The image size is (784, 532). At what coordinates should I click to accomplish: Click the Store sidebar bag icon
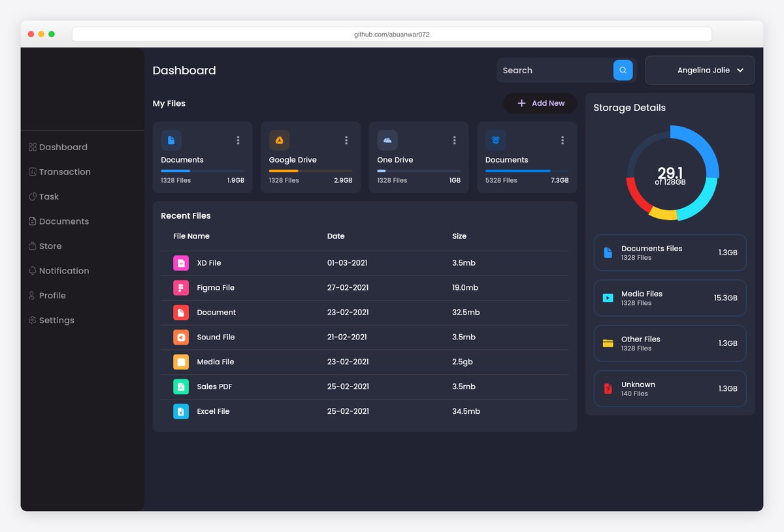click(x=32, y=247)
